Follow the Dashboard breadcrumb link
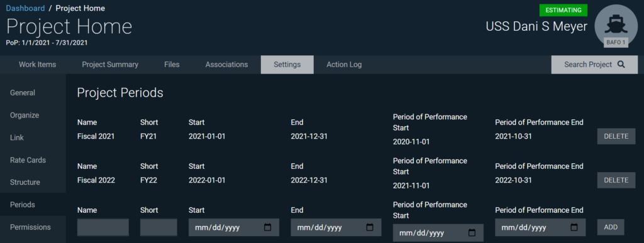 tap(25, 8)
